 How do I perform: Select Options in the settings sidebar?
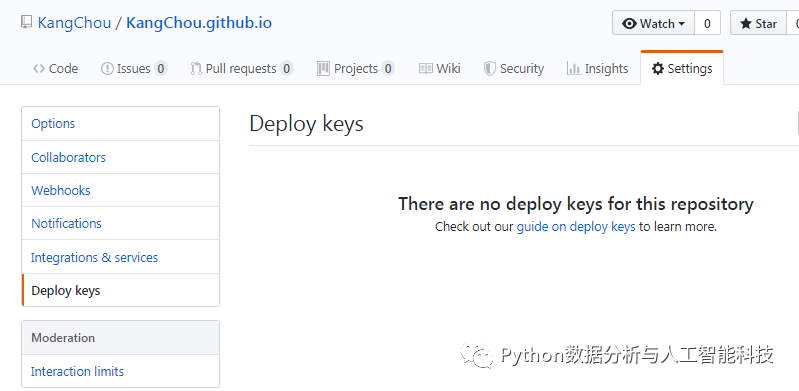(x=120, y=123)
